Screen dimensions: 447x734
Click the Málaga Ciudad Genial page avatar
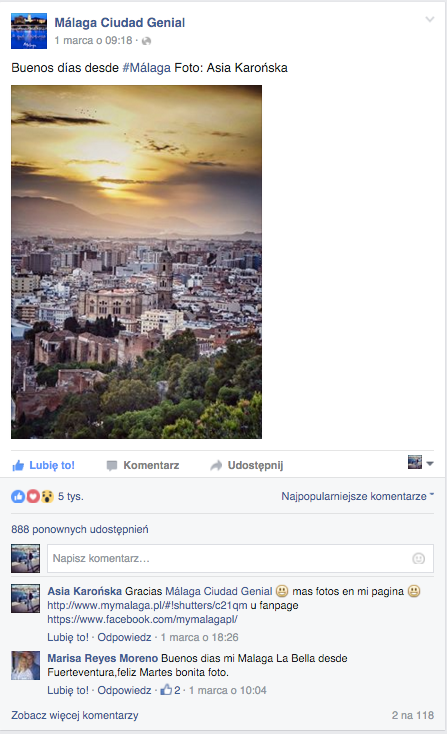coord(29,31)
